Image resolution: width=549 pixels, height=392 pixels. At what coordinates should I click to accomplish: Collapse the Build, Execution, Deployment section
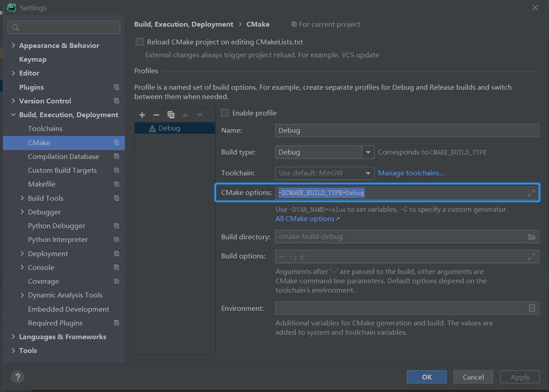click(x=13, y=115)
